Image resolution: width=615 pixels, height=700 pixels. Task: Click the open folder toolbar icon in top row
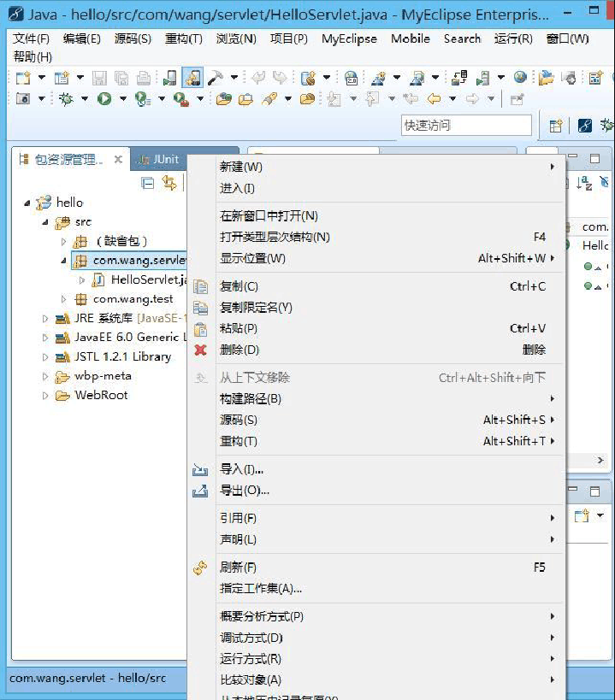coord(546,78)
